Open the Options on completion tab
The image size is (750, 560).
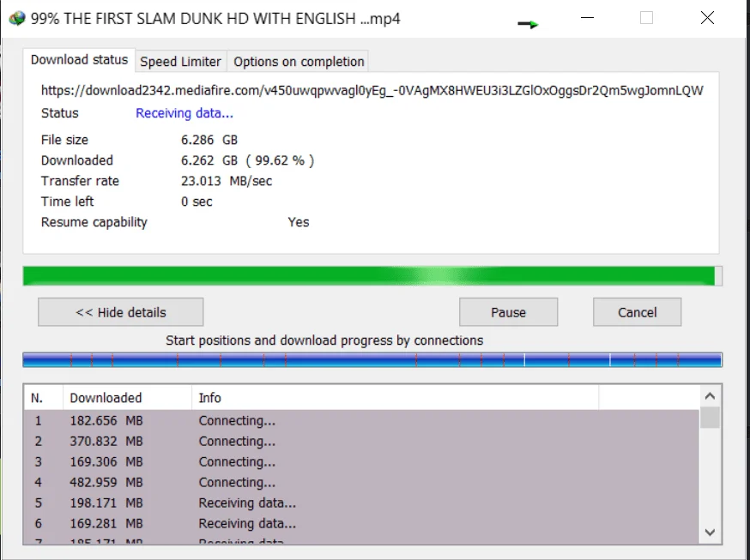299,62
